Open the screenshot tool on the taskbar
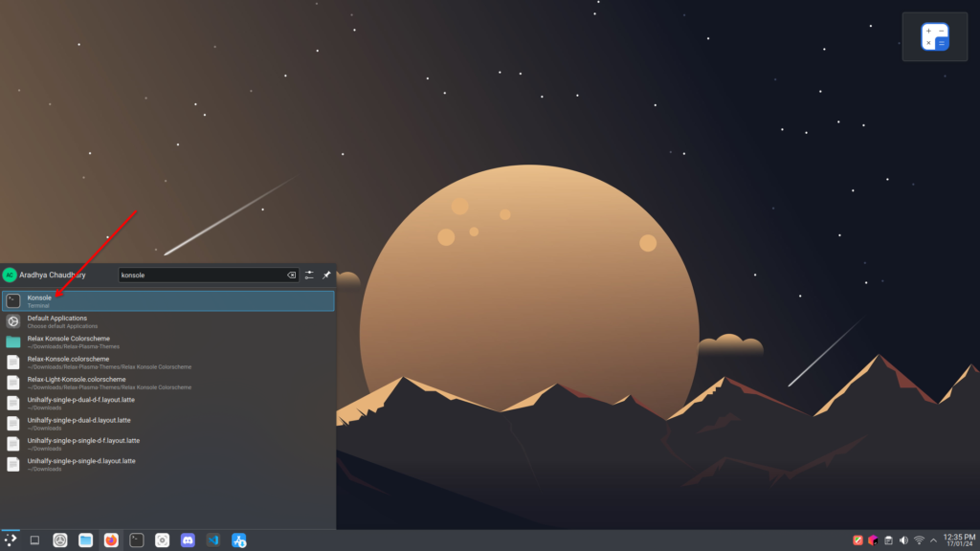 click(162, 540)
